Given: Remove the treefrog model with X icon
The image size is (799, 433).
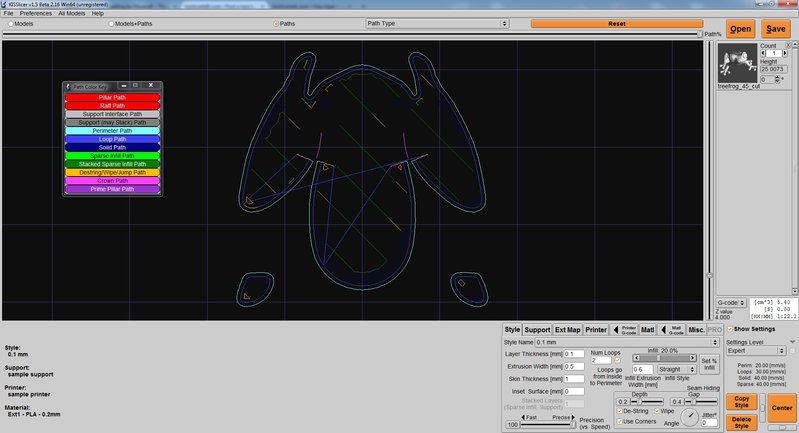Looking at the screenshot, I should pos(786,46).
